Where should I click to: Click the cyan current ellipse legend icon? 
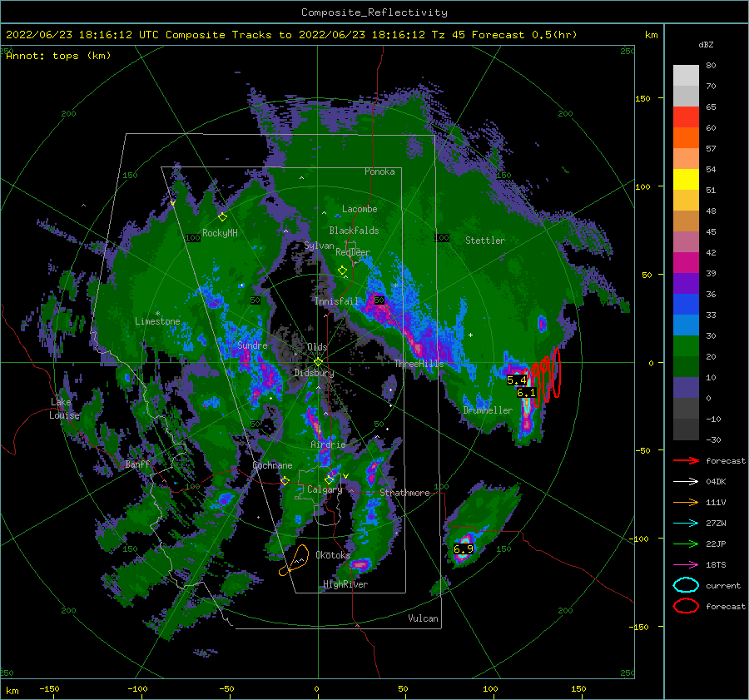coord(686,585)
